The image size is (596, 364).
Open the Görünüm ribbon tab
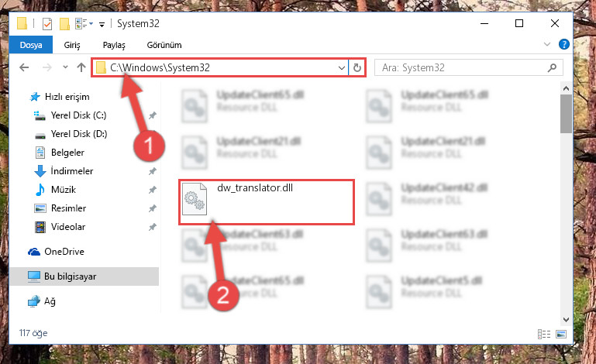coord(164,45)
